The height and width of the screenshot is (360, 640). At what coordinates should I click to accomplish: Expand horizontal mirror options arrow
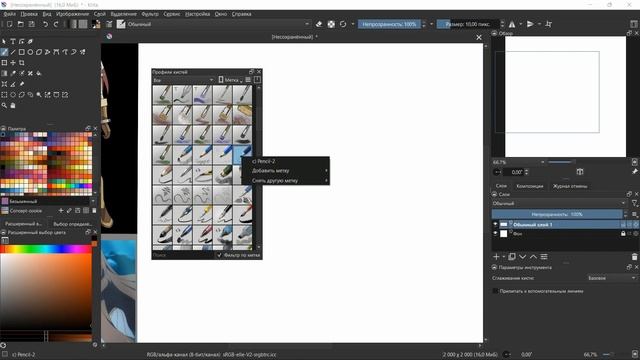tap(520, 24)
